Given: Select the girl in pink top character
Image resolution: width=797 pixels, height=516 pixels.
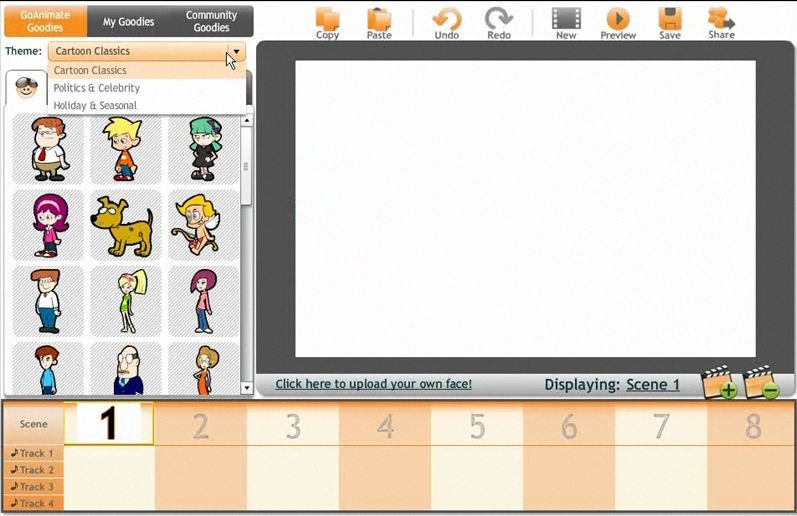Looking at the screenshot, I should click(204, 301).
